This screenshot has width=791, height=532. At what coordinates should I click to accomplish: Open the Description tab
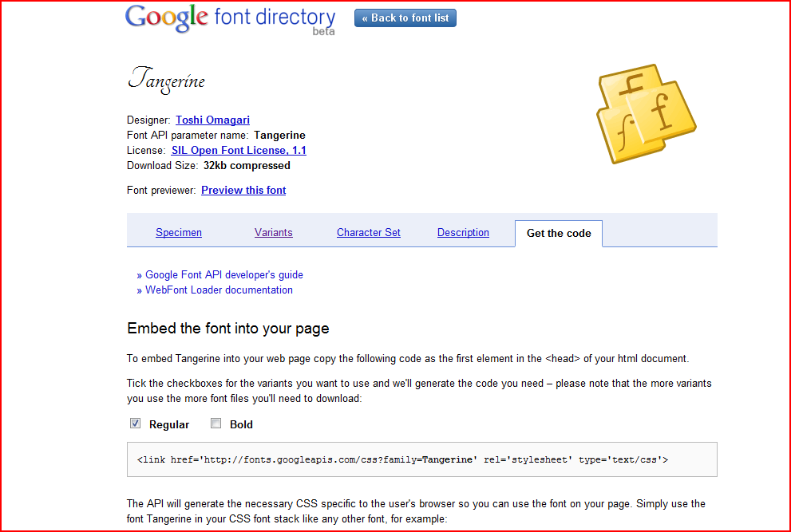click(463, 232)
